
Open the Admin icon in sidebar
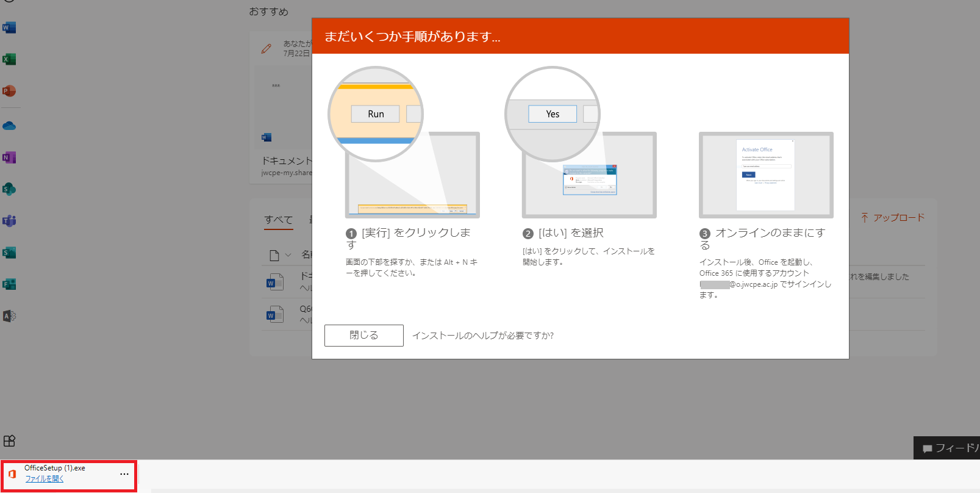[x=9, y=316]
